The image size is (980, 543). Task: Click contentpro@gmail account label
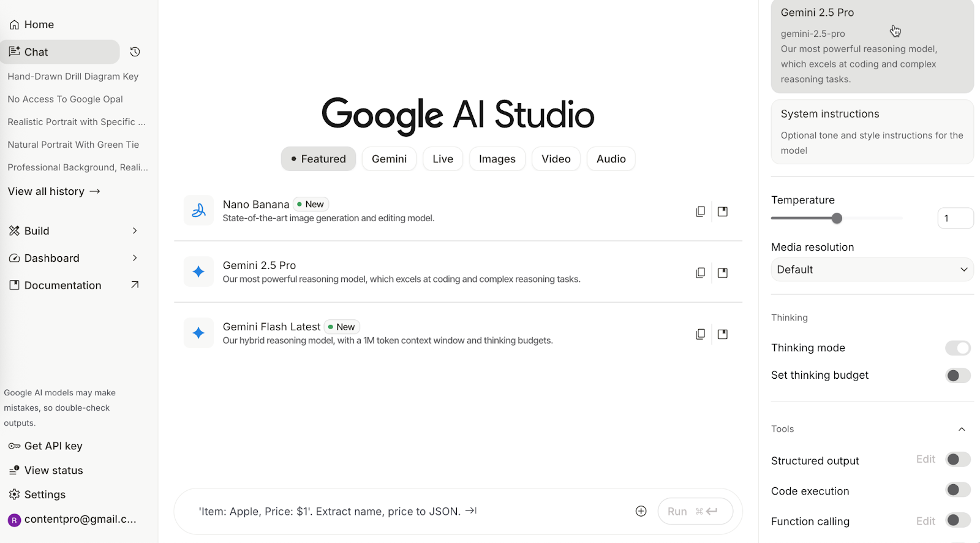pos(80,519)
